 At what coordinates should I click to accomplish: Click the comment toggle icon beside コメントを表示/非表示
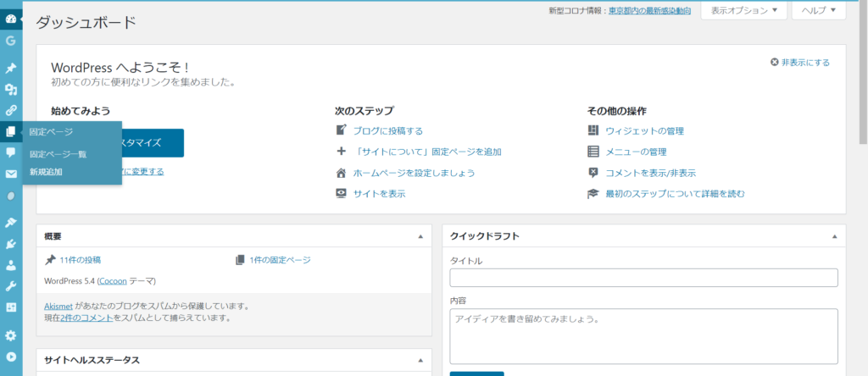593,173
